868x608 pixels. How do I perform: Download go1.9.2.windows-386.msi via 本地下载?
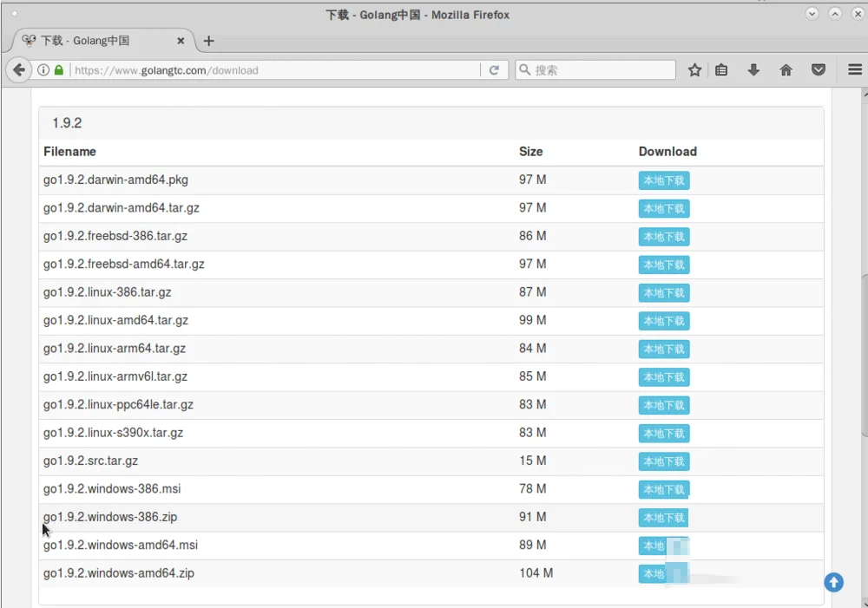click(x=664, y=489)
